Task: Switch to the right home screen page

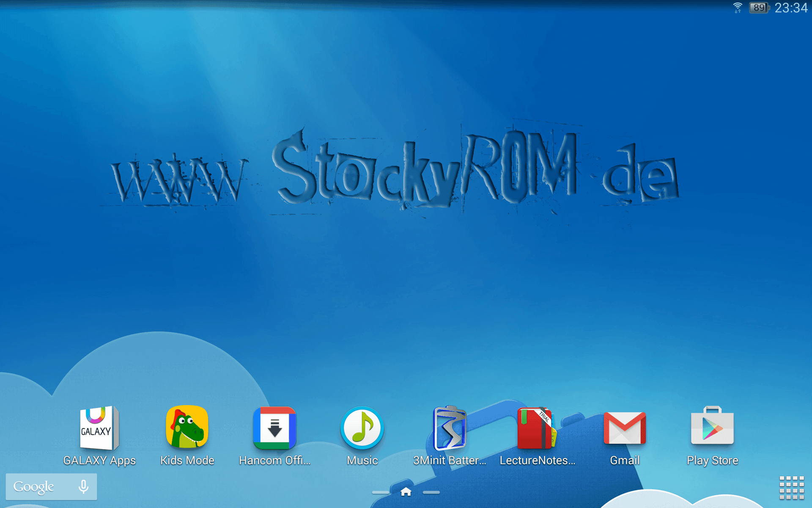Action: point(431,492)
